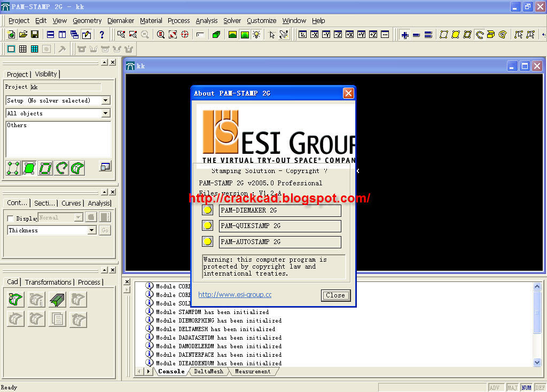Click the yellow filled surface selection icon

[x=455, y=34]
